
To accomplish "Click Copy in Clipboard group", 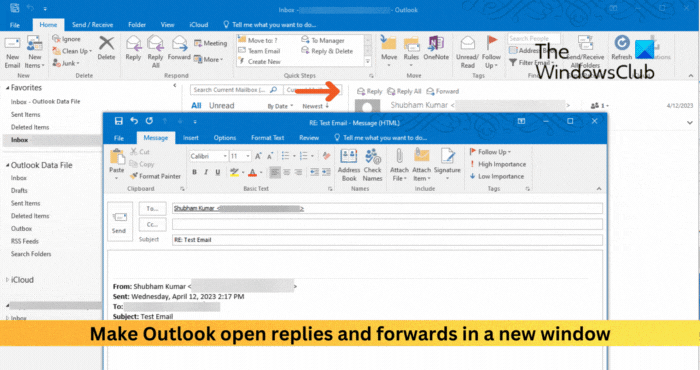I will (x=142, y=164).
